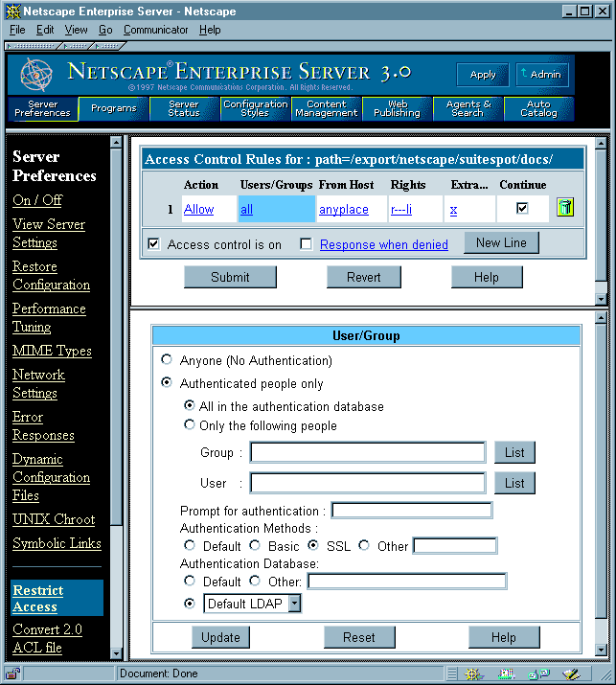Choose Only the following people
616x685 pixels.
[189, 424]
